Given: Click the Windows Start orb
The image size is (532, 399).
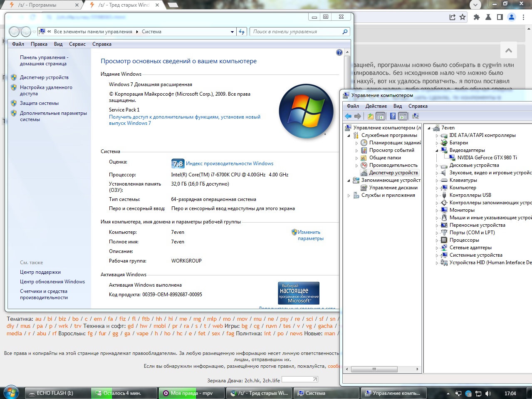Looking at the screenshot, I should pos(11,393).
